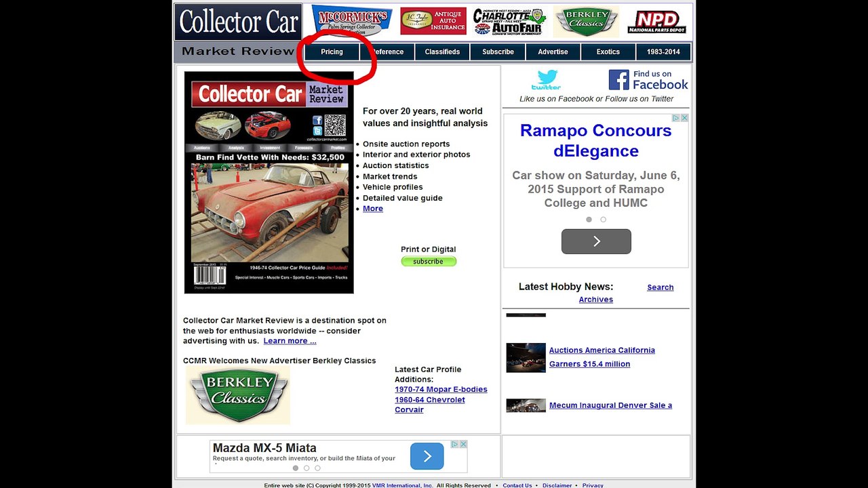Select first dot of Mazda ad carousel

(x=296, y=468)
